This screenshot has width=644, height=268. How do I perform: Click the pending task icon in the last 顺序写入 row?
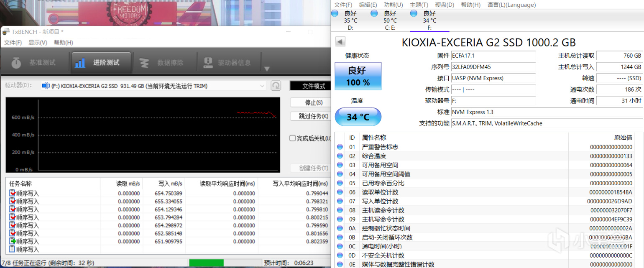click(12, 249)
